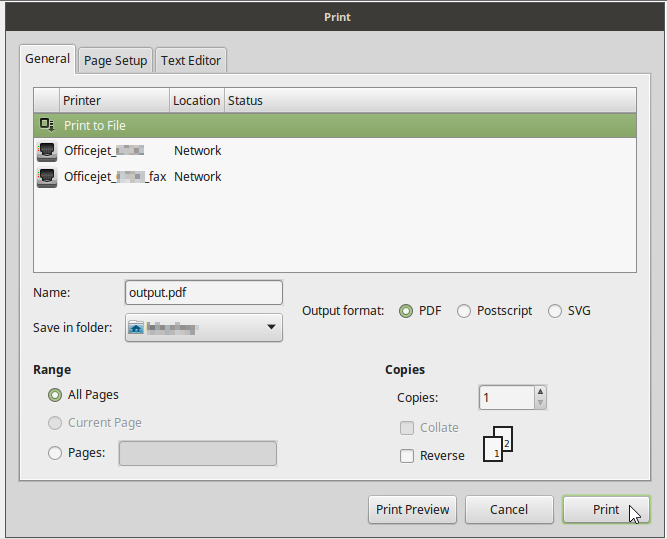Click the Officejet fax printer icon
The height and width of the screenshot is (539, 667).
(46, 177)
